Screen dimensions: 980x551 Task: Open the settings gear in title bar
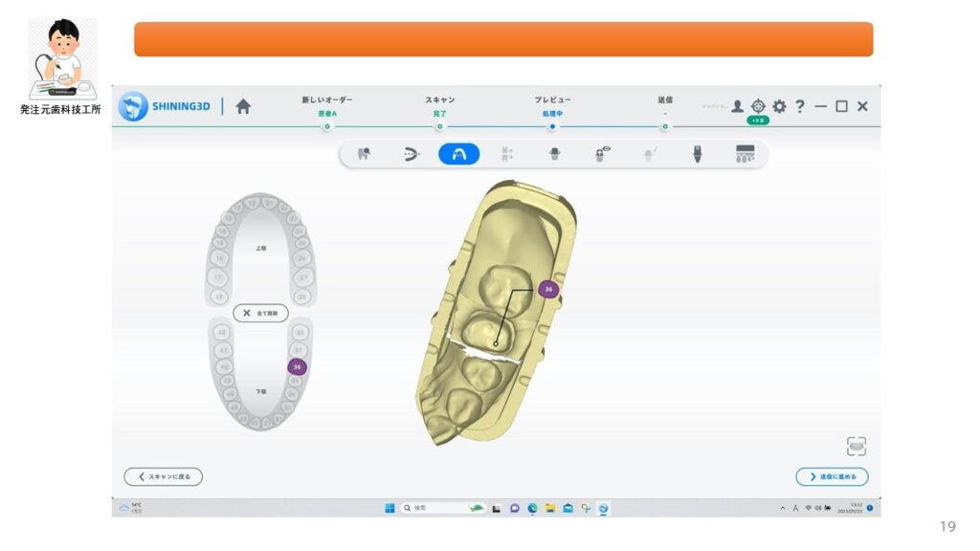tap(779, 106)
